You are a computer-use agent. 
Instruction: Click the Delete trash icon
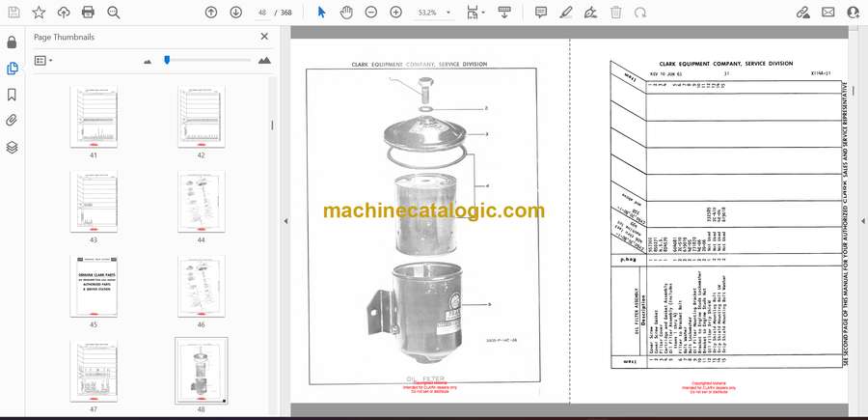[615, 13]
